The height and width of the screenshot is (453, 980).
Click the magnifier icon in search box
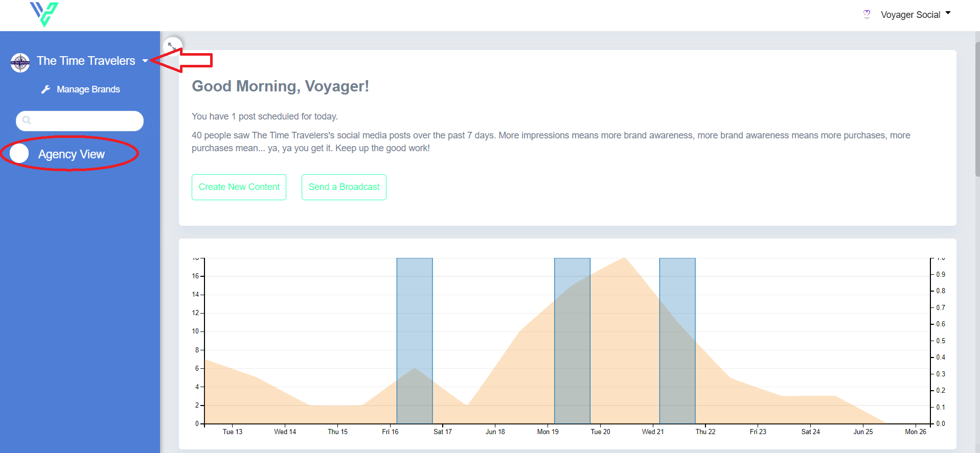(x=27, y=121)
